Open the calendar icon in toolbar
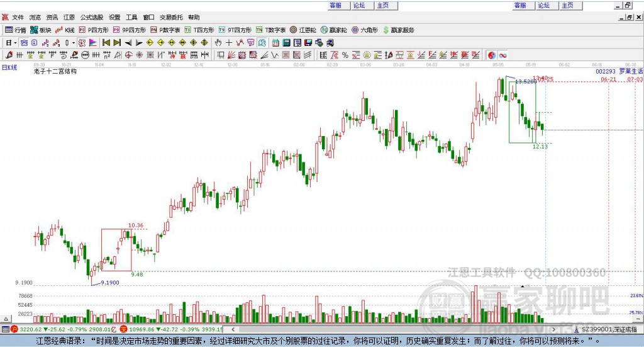This screenshot has height=347, width=644. tap(275, 43)
